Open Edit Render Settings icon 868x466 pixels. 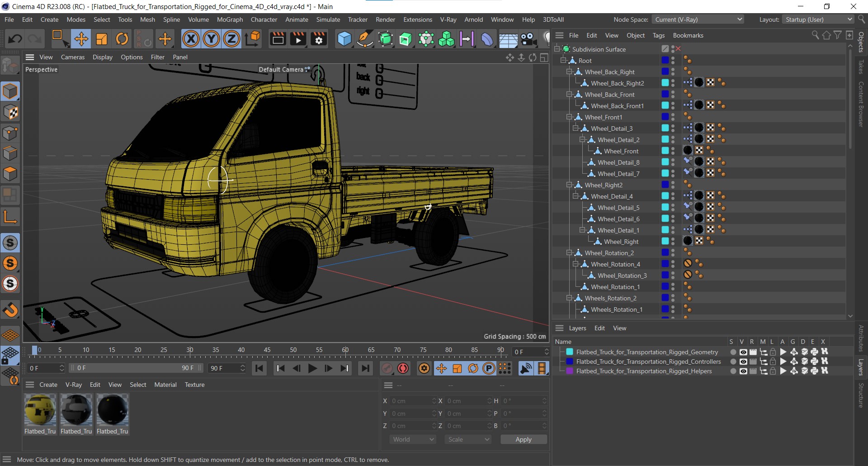[x=319, y=39]
